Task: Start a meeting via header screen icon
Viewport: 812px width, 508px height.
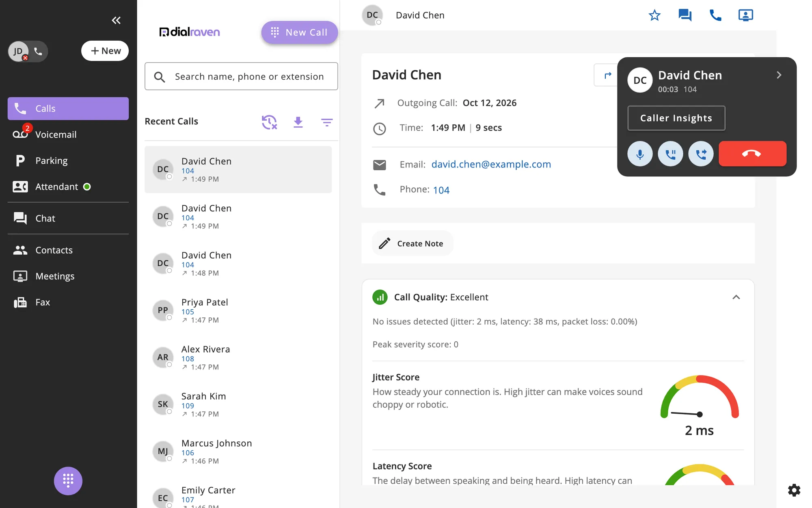Action: click(745, 15)
